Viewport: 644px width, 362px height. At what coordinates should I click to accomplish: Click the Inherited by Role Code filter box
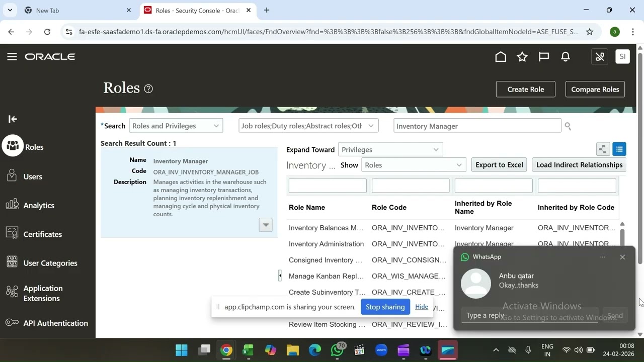tap(577, 186)
